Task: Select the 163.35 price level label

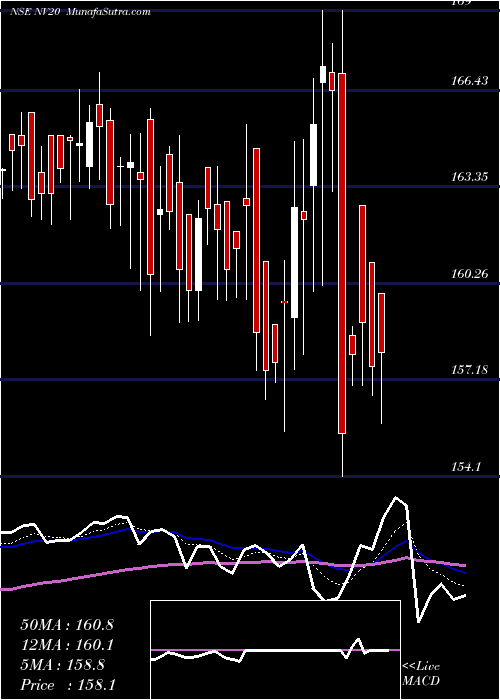Action: click(469, 177)
